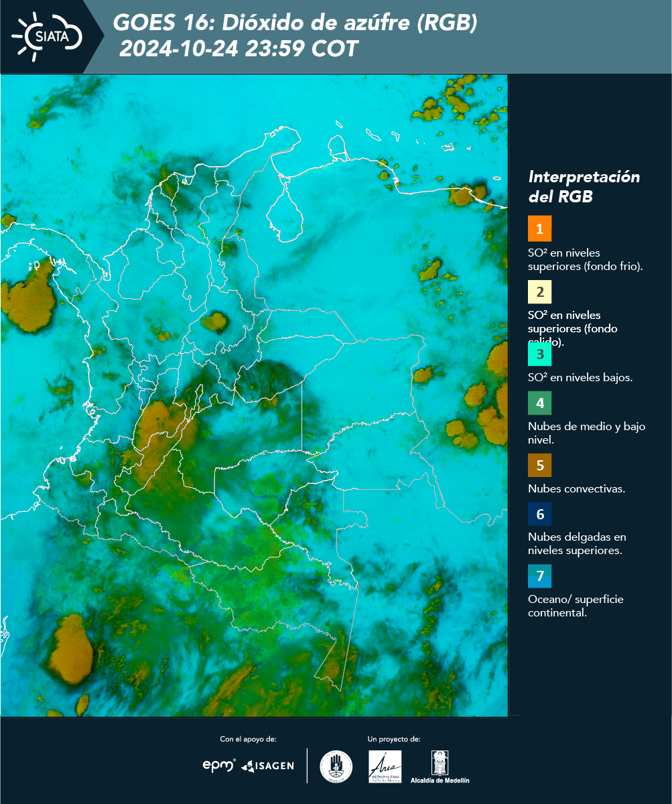Select pale yellow legend swatch number 2
Image resolution: width=672 pixels, height=804 pixels.
pyautogui.click(x=540, y=292)
